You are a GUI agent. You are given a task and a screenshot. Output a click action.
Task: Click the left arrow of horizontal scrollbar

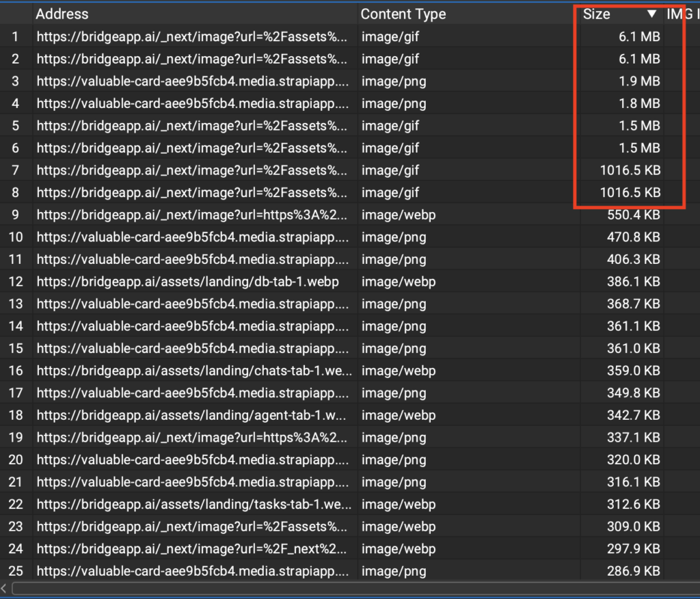coord(5,588)
